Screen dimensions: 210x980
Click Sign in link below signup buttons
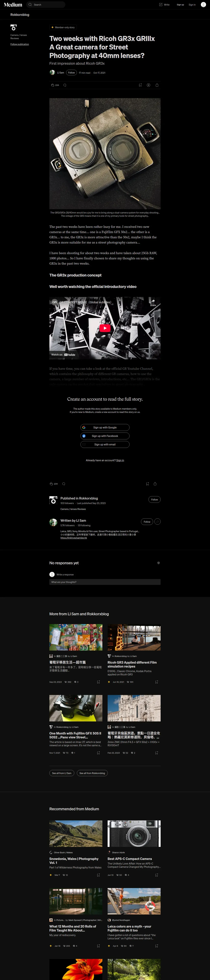pyautogui.click(x=120, y=460)
